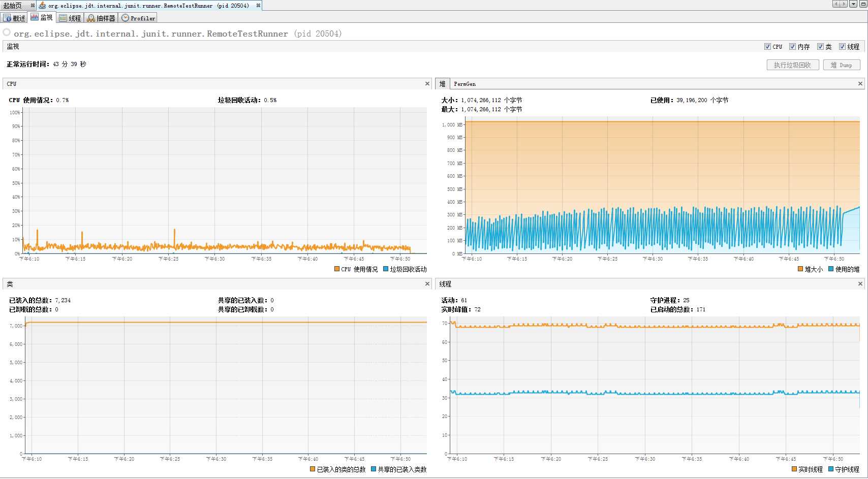Click the CPU panel title bar

(217, 84)
